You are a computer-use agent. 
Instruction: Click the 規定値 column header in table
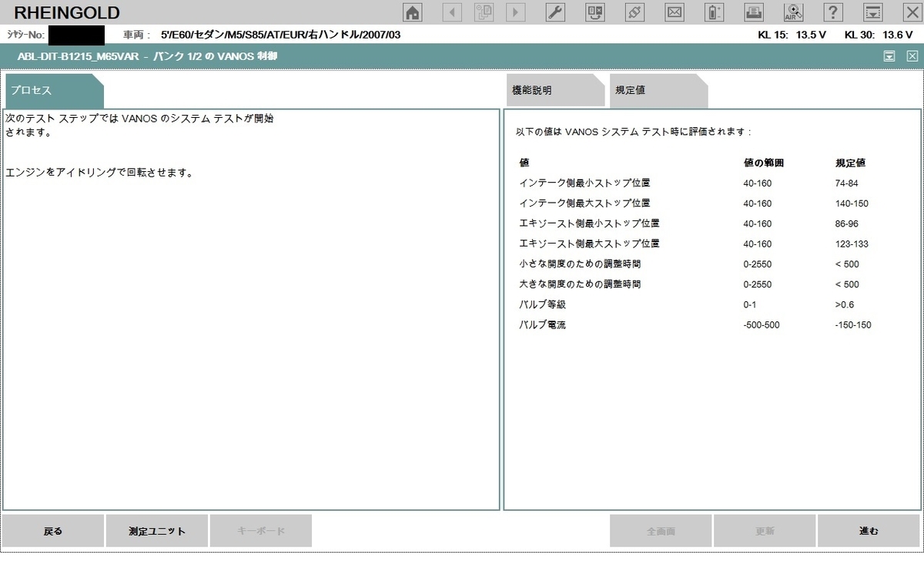850,163
